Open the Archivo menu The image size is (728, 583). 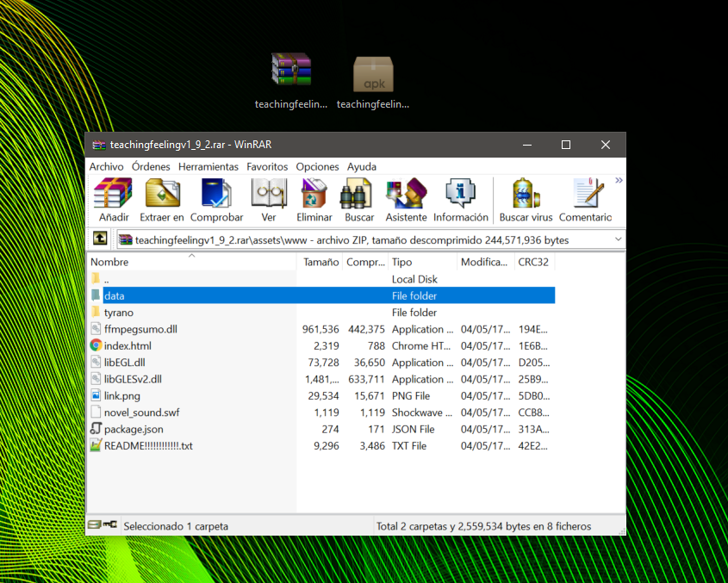click(106, 167)
